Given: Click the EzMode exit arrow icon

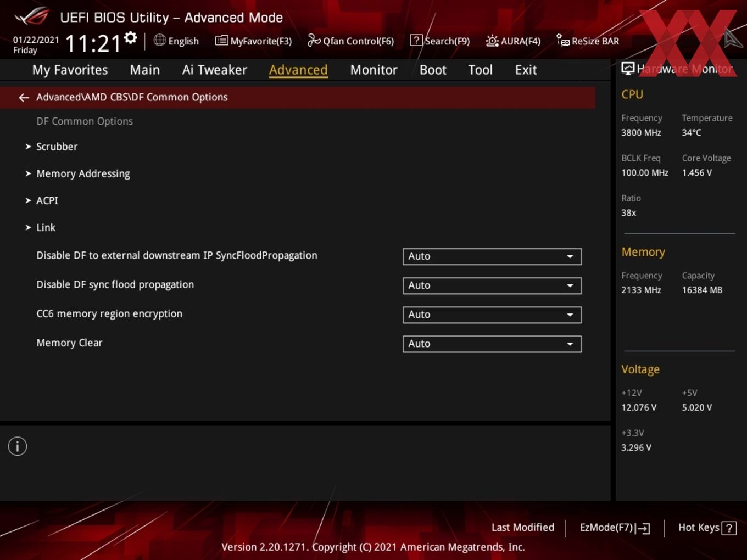Looking at the screenshot, I should (643, 528).
